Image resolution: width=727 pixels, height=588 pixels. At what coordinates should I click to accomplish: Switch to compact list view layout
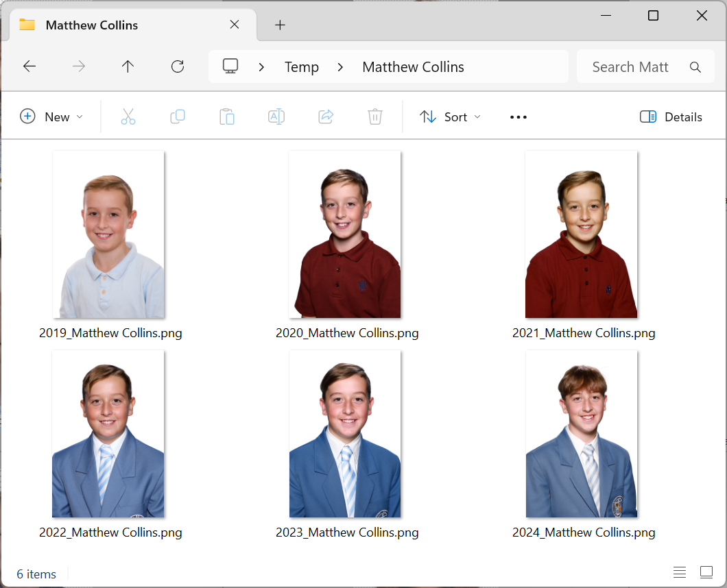(679, 572)
